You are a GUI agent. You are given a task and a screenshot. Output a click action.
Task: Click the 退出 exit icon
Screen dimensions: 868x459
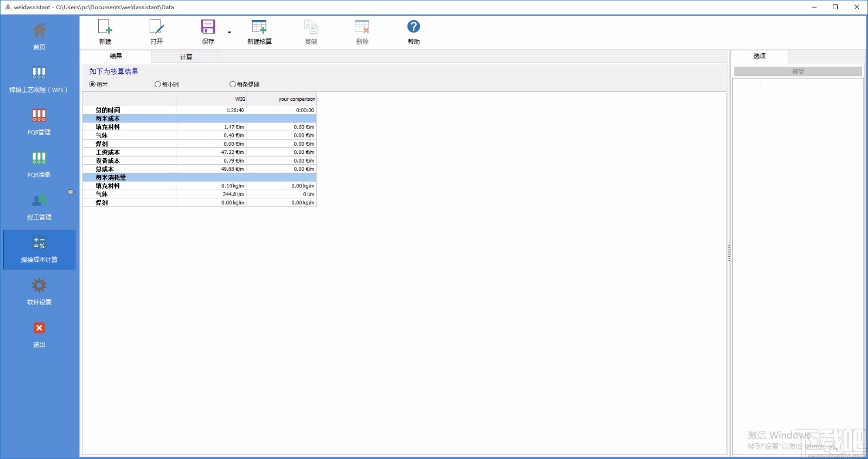tap(39, 328)
